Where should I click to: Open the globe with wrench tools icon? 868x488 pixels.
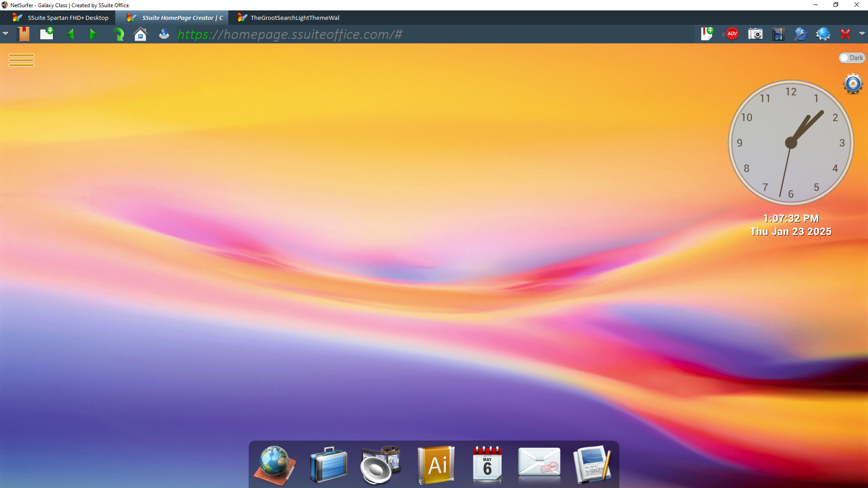800,34
